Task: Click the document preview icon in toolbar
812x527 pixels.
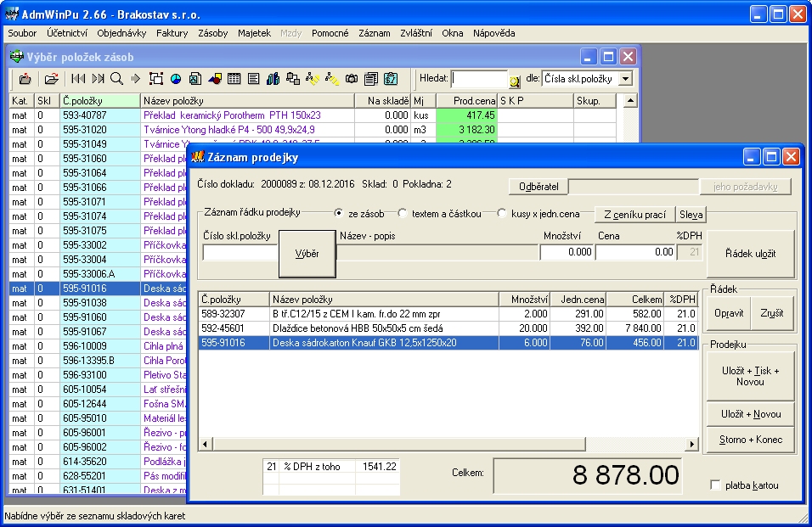Action: pos(195,79)
